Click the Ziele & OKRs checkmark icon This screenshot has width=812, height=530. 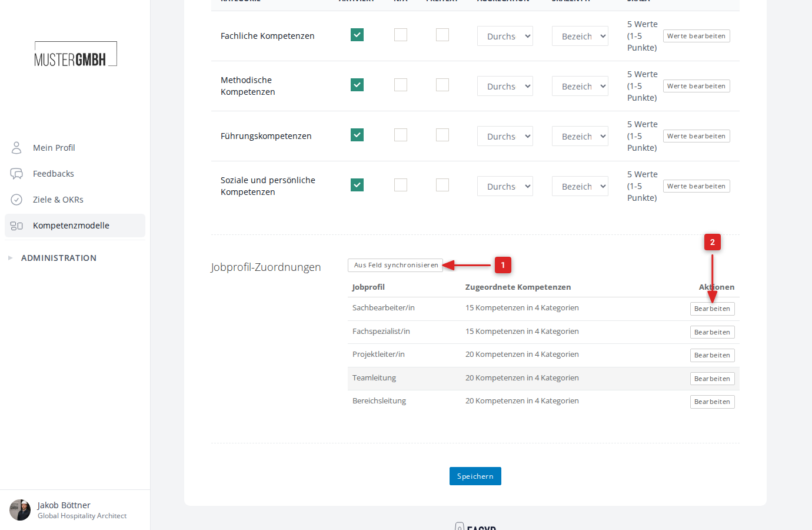coord(16,200)
